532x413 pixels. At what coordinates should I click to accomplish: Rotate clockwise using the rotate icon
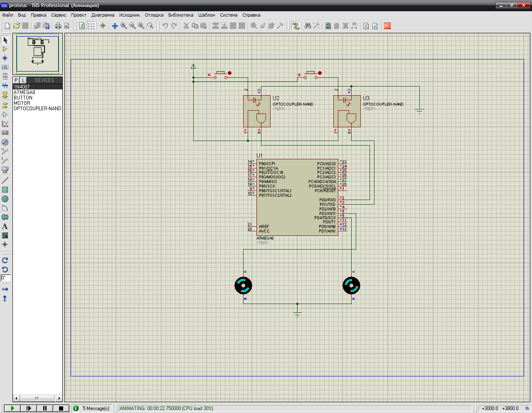[x=5, y=260]
